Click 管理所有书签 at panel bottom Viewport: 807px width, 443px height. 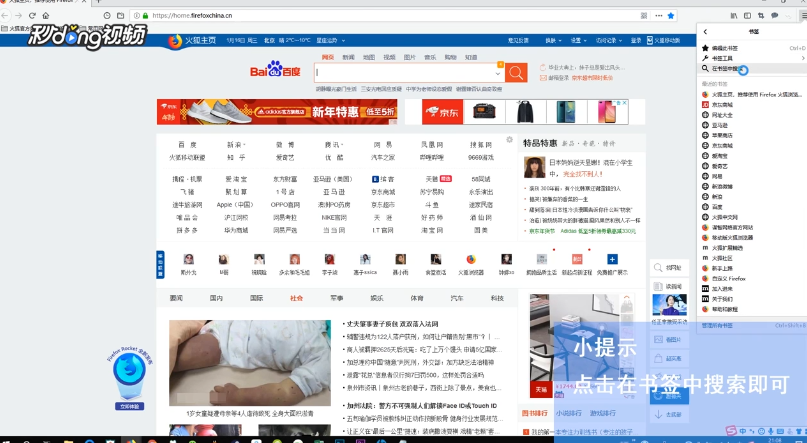point(717,325)
